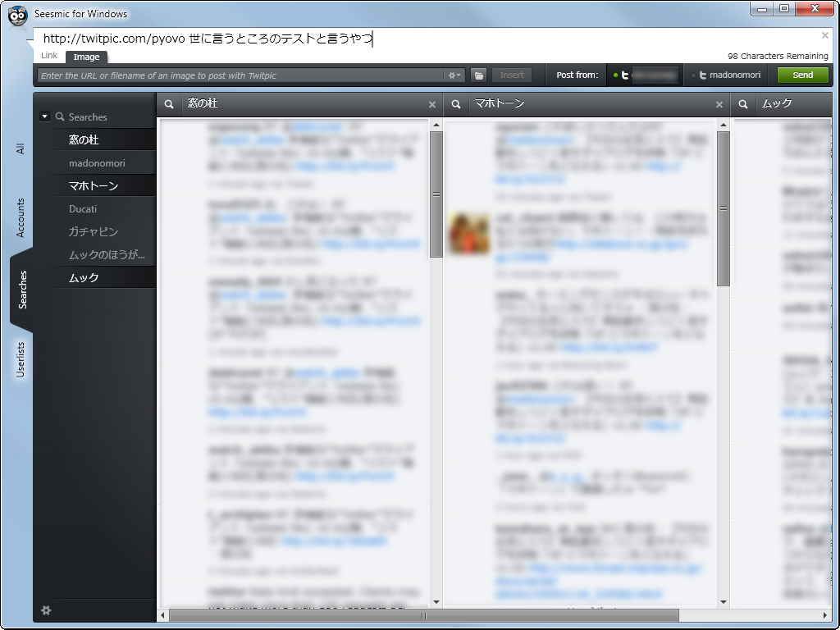Screen dimensions: 840x630
Task: Click the 窓の杜 column header title
Action: pos(203,103)
